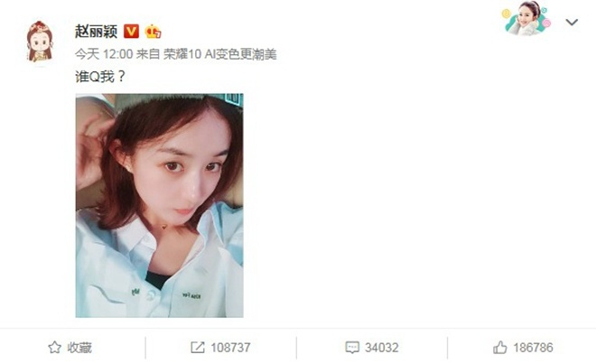This screenshot has height=364, width=596.
Task: Enlarge the selfie photo thumbnail
Action: coord(159,205)
